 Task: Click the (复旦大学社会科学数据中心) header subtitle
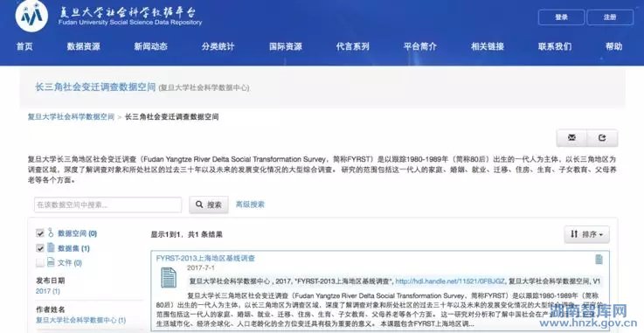click(x=204, y=88)
